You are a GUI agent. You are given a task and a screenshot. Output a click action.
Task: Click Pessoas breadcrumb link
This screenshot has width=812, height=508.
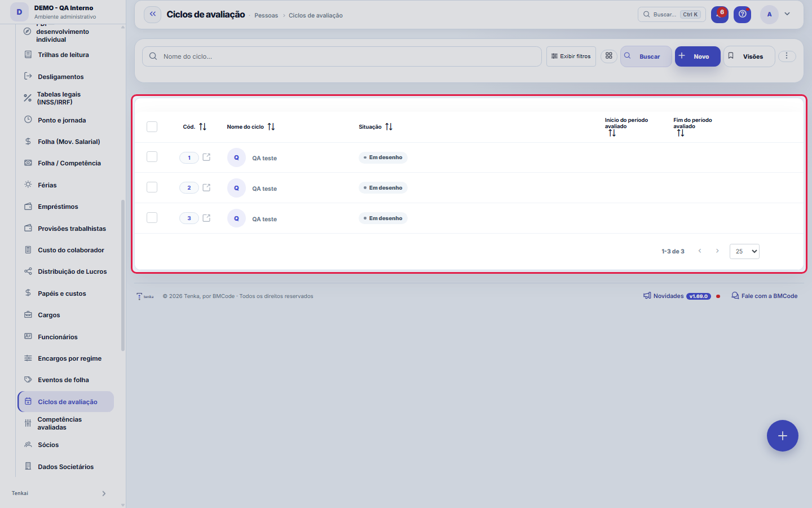click(266, 15)
